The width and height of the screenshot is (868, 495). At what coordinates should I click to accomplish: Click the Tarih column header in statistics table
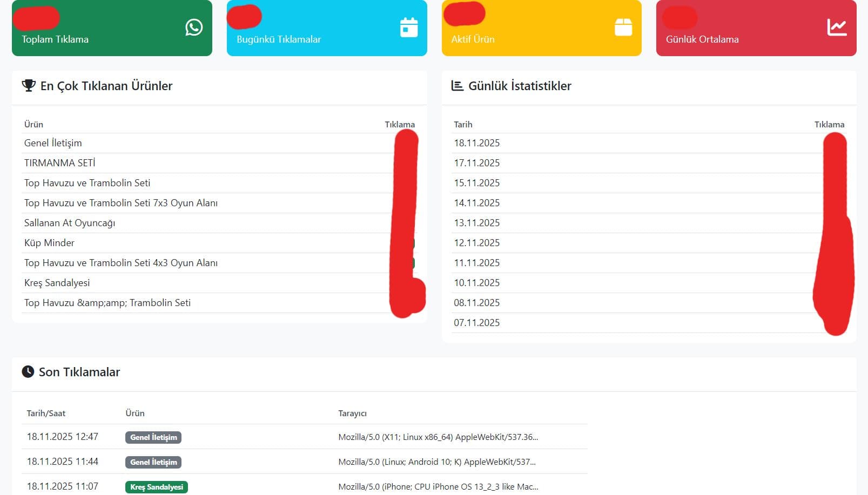[x=463, y=124]
